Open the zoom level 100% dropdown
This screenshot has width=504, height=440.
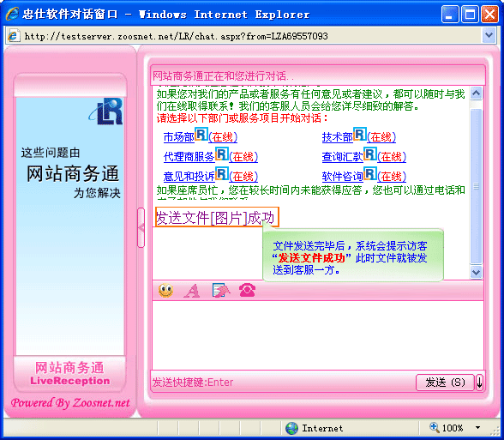pos(478,428)
